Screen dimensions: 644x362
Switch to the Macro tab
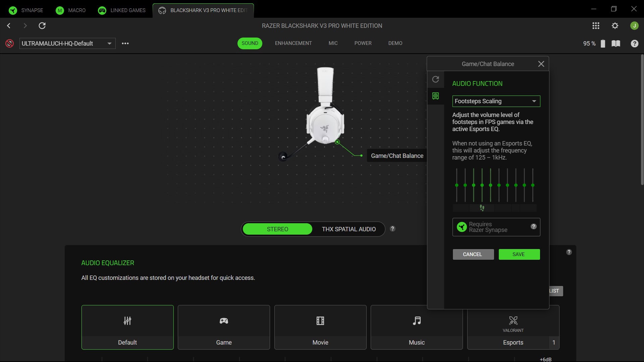70,10
